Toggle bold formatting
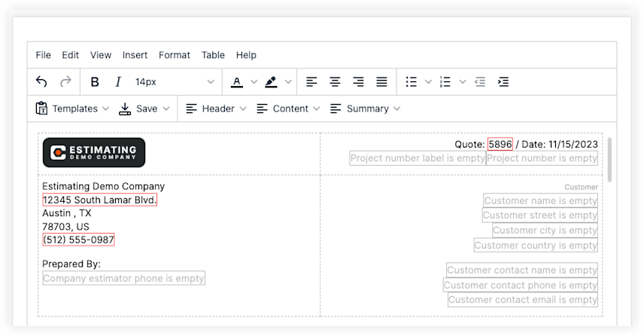 95,82
